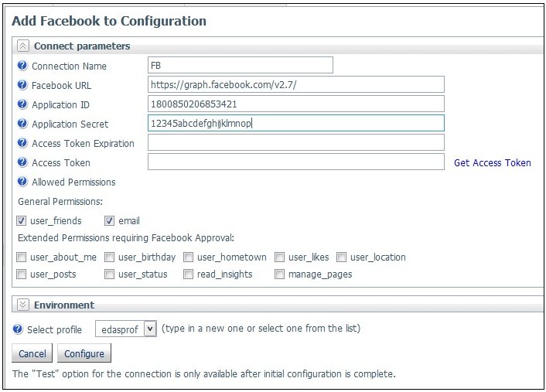Image resolution: width=546 pixels, height=392 pixels.
Task: Check the manage_pages checkbox
Action: click(279, 274)
